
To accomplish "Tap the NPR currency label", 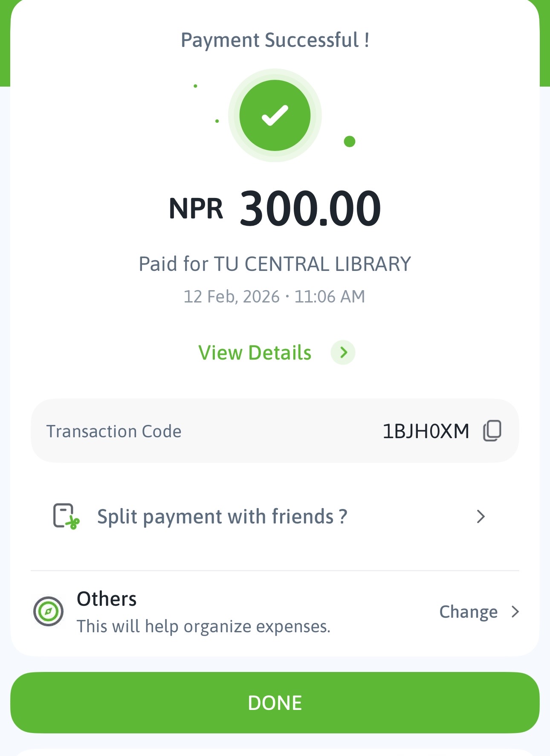I will pyautogui.click(x=196, y=209).
